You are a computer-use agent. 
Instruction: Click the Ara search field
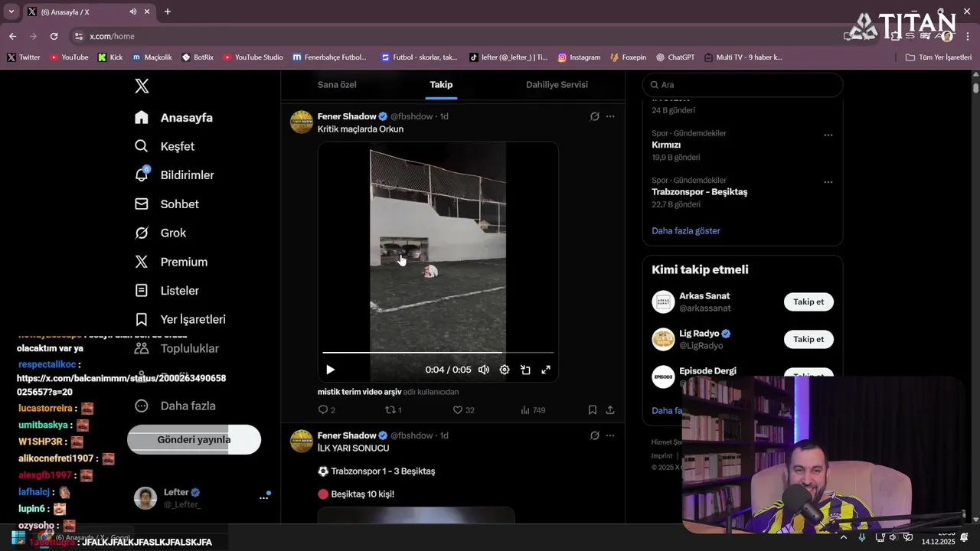[x=743, y=85]
